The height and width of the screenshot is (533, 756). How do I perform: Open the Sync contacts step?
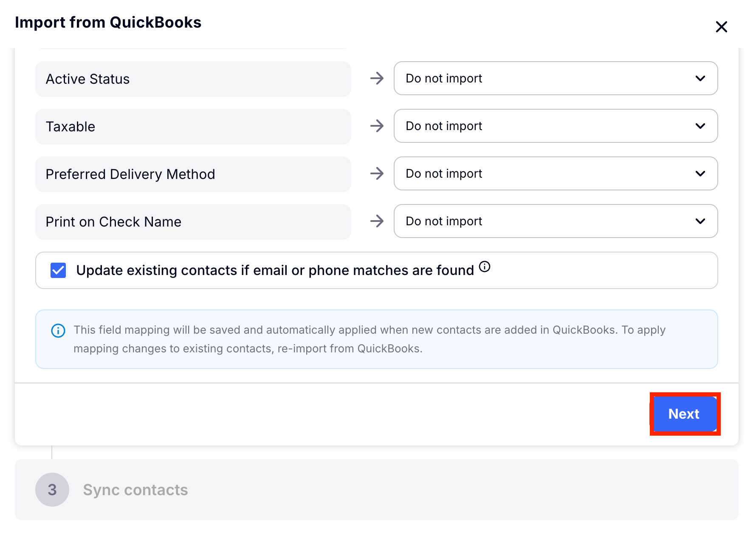135,490
